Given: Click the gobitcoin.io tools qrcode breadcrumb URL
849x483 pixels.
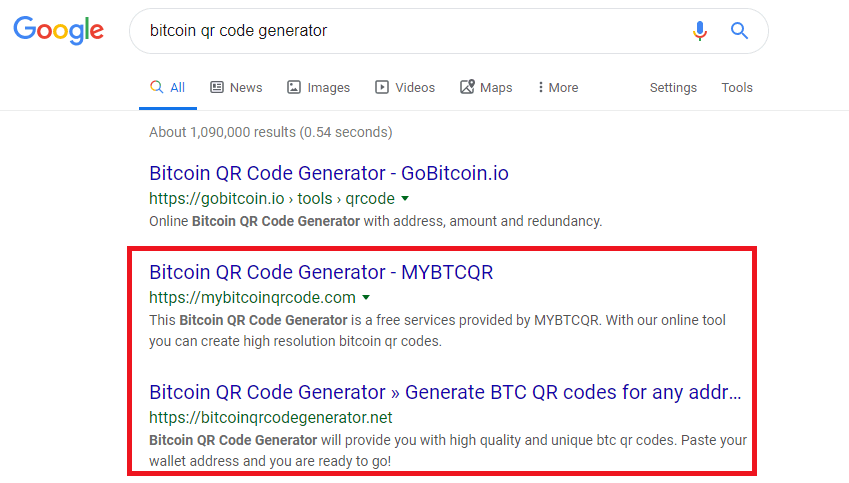Looking at the screenshot, I should click(271, 198).
